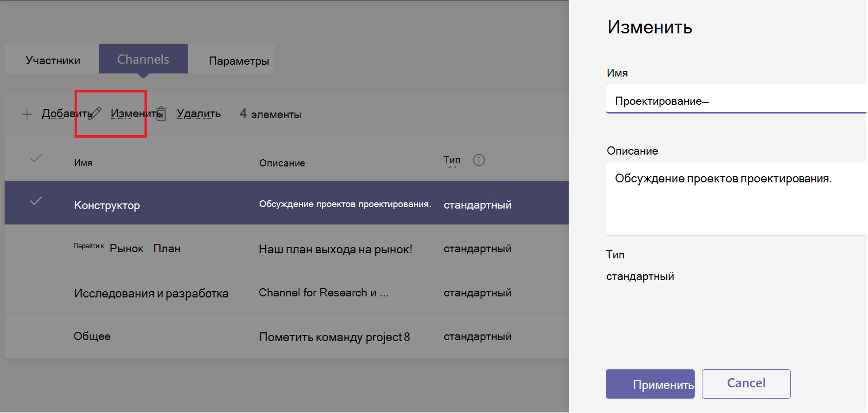The image size is (868, 413).
Task: Sort by the Имя column header
Action: (83, 163)
